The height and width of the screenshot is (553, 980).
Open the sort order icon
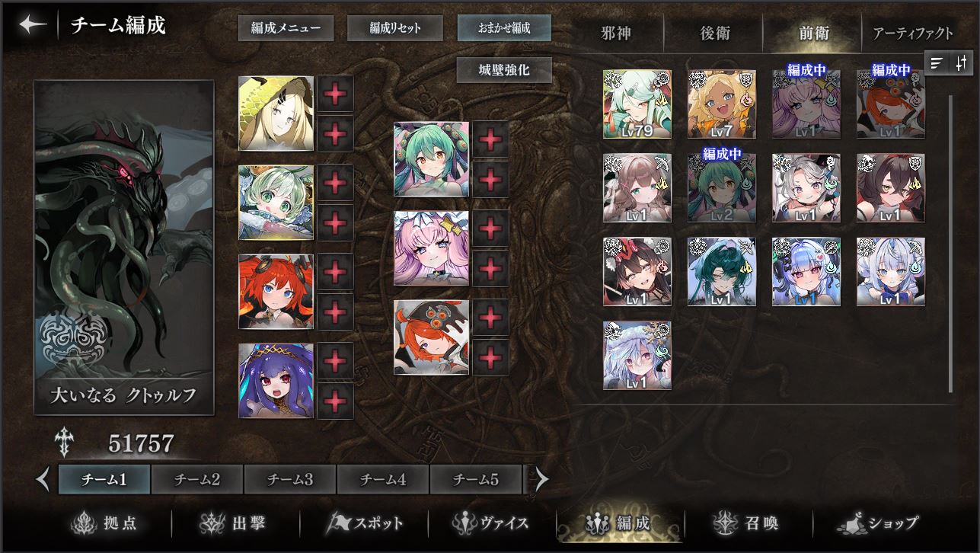point(961,63)
